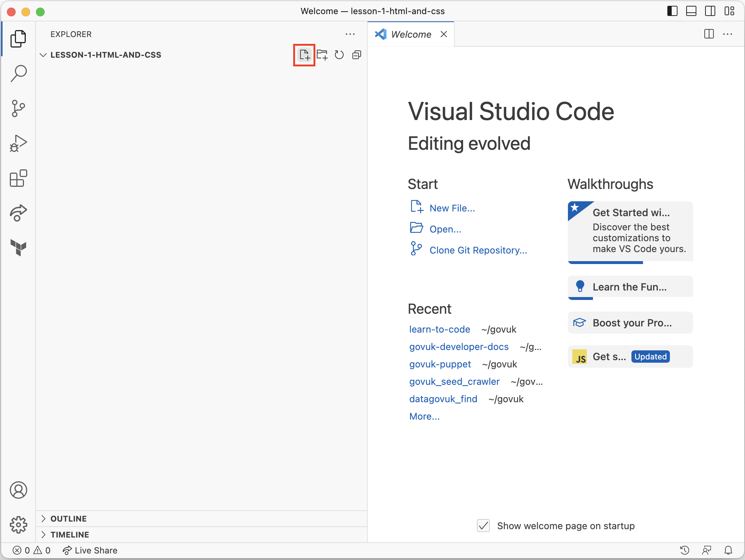Open the Search view
Viewport: 745px width, 560px height.
(18, 74)
